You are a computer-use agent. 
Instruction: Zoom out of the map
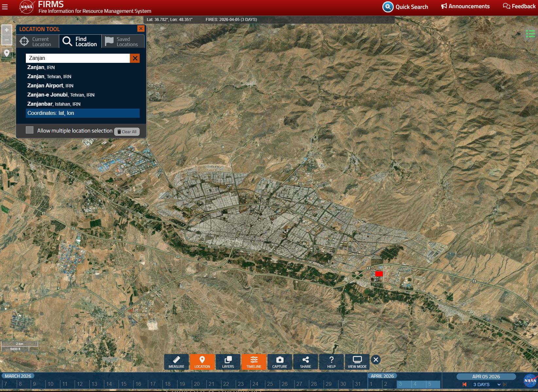(7, 40)
